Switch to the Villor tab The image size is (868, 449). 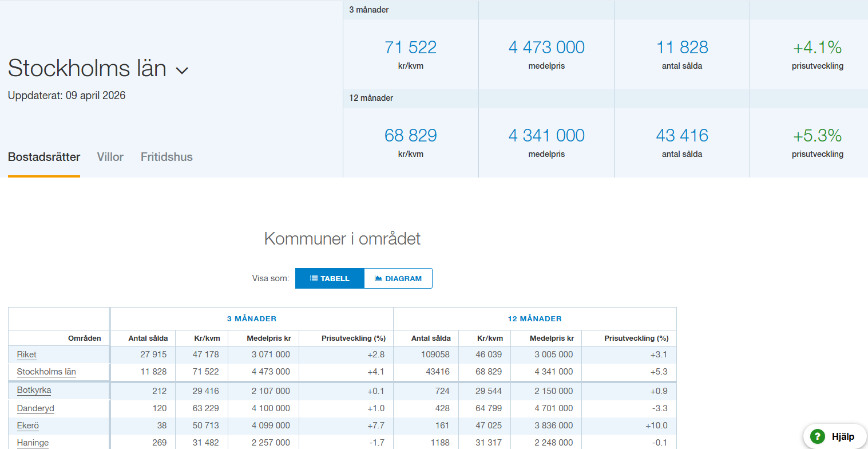[x=110, y=157]
